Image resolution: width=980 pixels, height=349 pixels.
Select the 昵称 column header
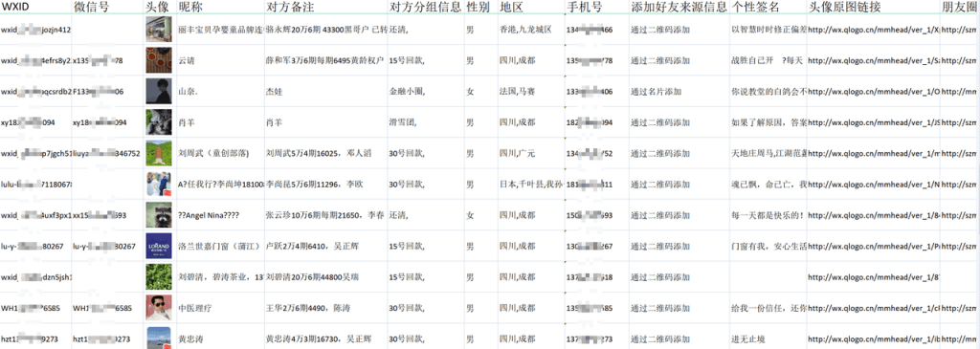190,7
